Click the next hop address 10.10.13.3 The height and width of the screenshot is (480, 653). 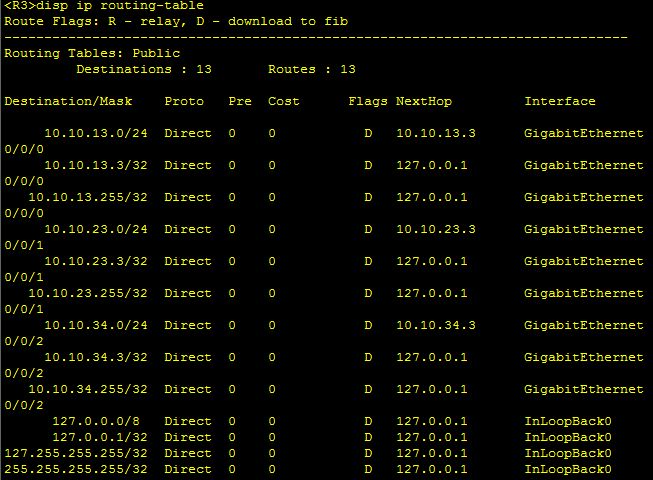tap(436, 133)
